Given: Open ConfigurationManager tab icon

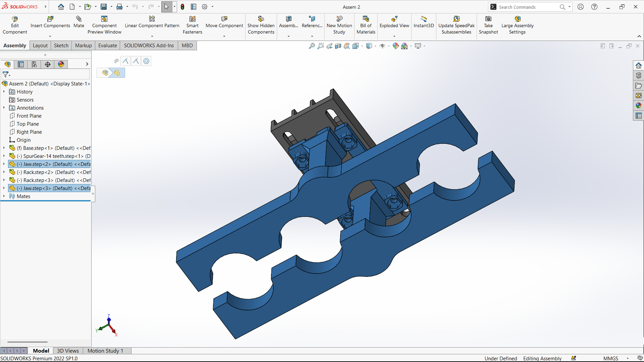Looking at the screenshot, I should pos(34,64).
